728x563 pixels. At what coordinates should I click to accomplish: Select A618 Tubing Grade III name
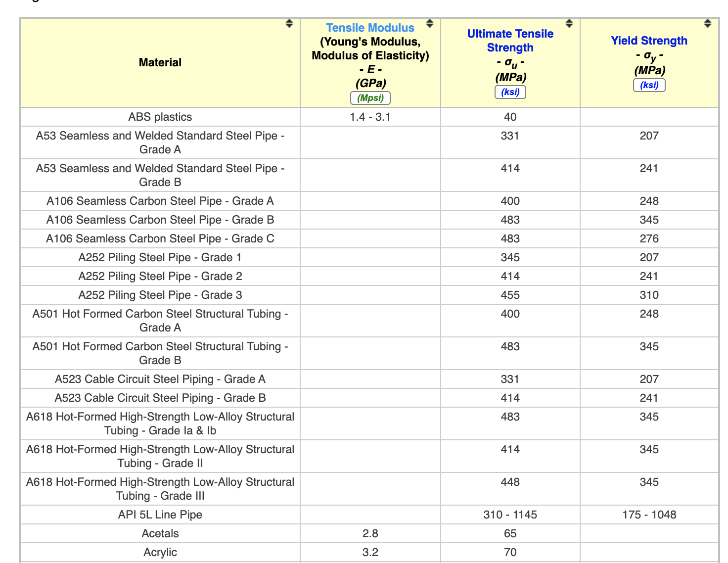tap(160, 489)
